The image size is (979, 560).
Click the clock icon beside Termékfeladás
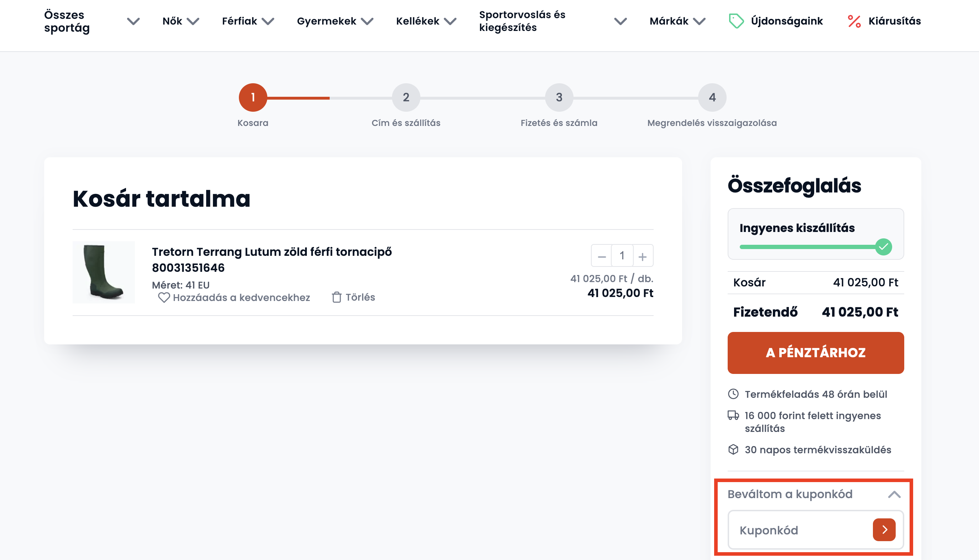click(733, 394)
